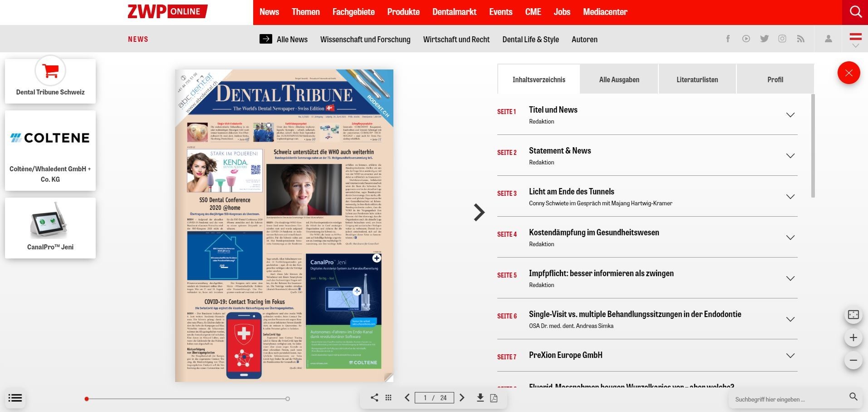The height and width of the screenshot is (412, 868).
Task: Toggle fullscreen view icon
Action: (853, 315)
